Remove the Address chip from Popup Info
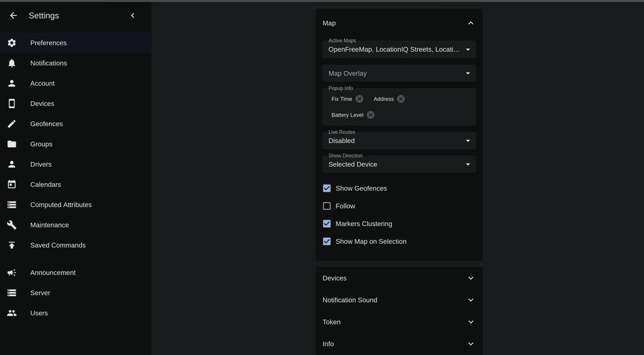The width and height of the screenshot is (644, 355). [401, 99]
